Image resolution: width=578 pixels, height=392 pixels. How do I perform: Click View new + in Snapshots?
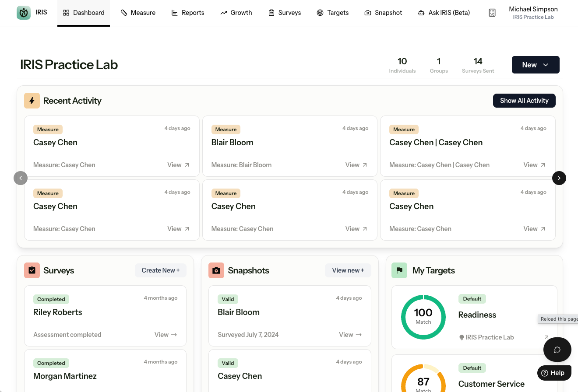click(x=348, y=270)
